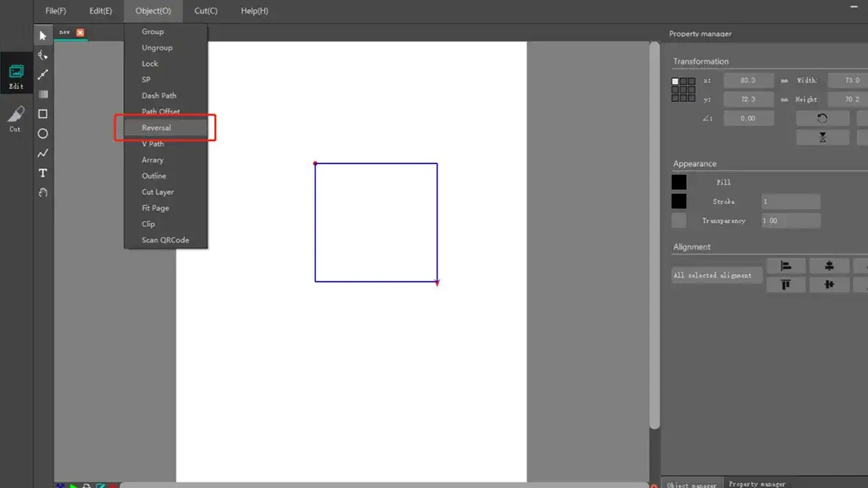This screenshot has width=868, height=488.
Task: Click the Stroke width input field
Action: tap(791, 202)
